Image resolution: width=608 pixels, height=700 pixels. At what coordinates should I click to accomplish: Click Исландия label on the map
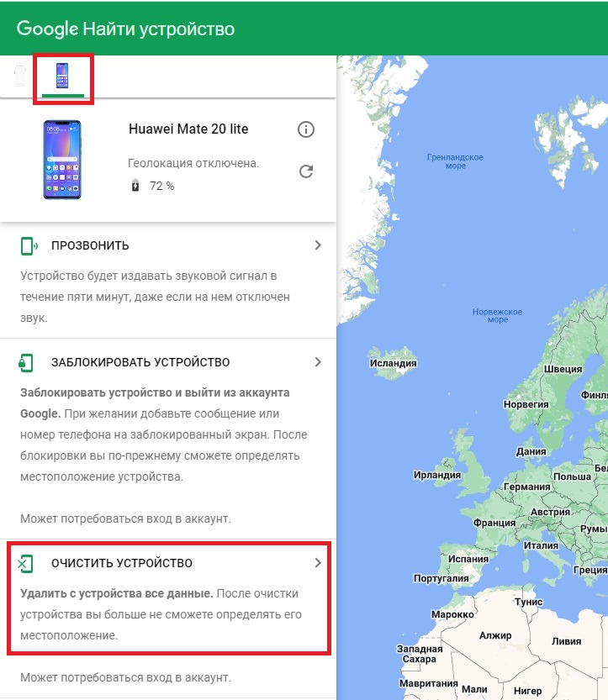pyautogui.click(x=393, y=363)
